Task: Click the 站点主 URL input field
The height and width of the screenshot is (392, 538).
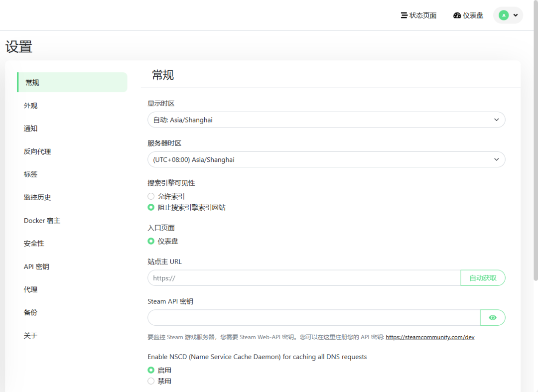Action: click(304, 278)
